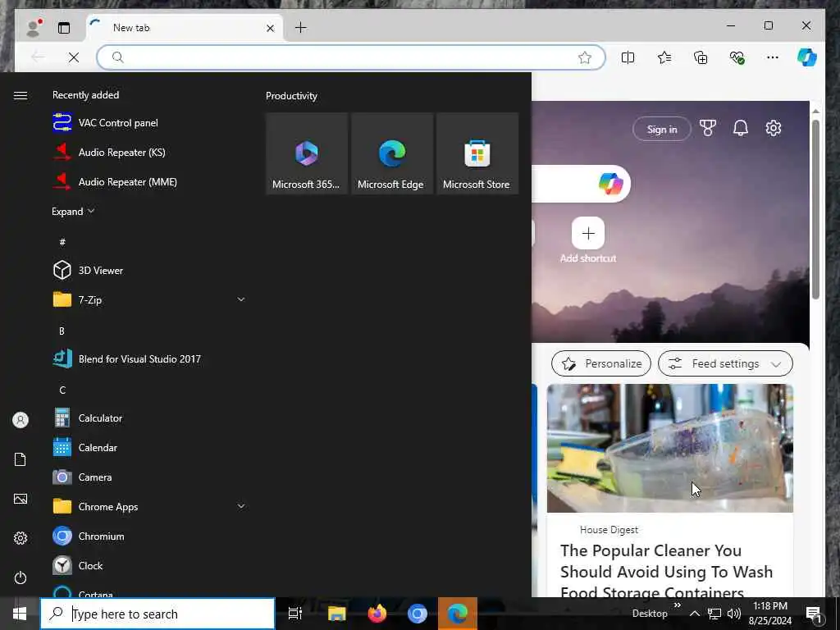
Task: Open new tab page settings gear
Action: [x=773, y=128]
